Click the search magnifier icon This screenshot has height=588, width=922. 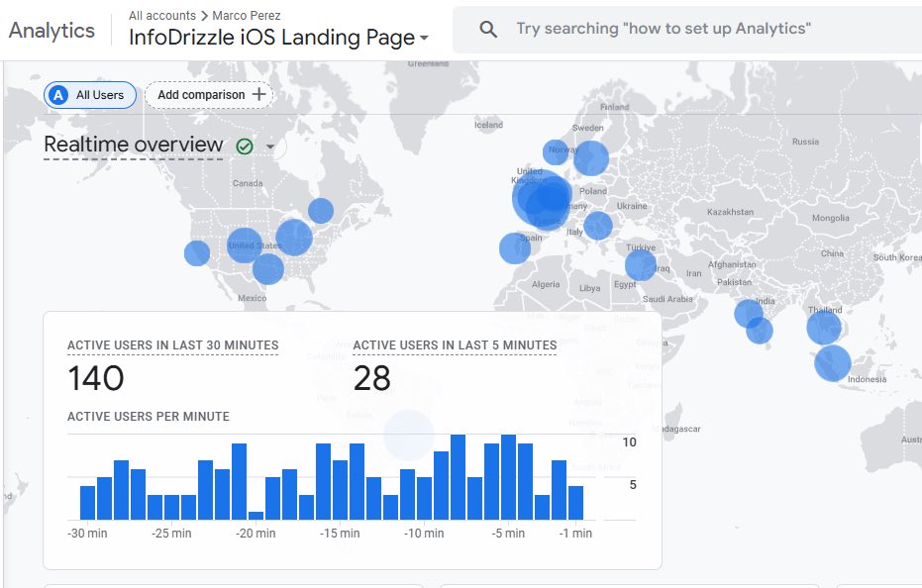tap(488, 29)
